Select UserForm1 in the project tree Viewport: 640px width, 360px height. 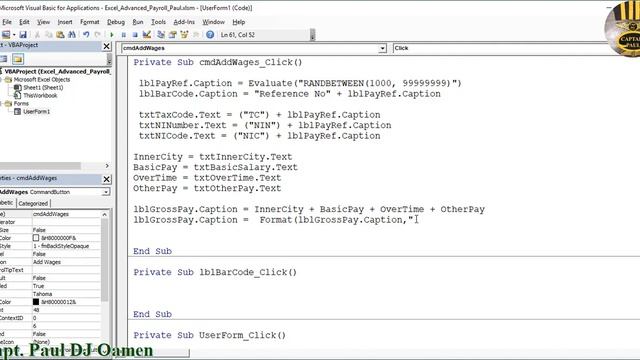[x=36, y=111]
